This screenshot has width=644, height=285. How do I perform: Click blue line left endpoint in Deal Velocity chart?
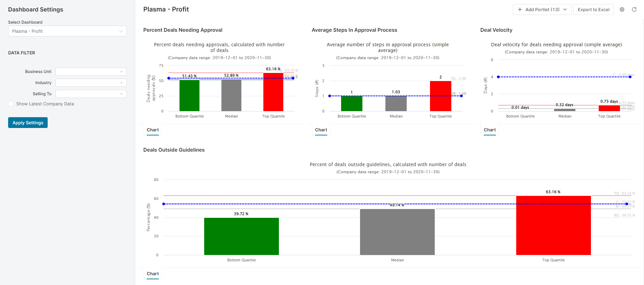[x=498, y=77]
